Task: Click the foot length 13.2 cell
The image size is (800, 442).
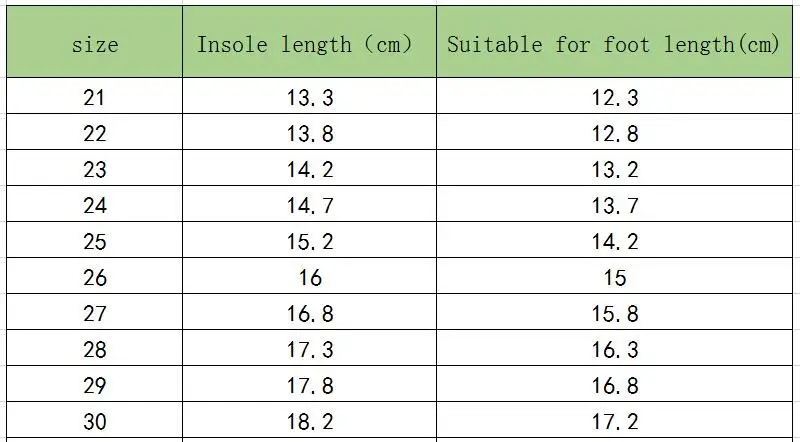Action: click(x=614, y=170)
